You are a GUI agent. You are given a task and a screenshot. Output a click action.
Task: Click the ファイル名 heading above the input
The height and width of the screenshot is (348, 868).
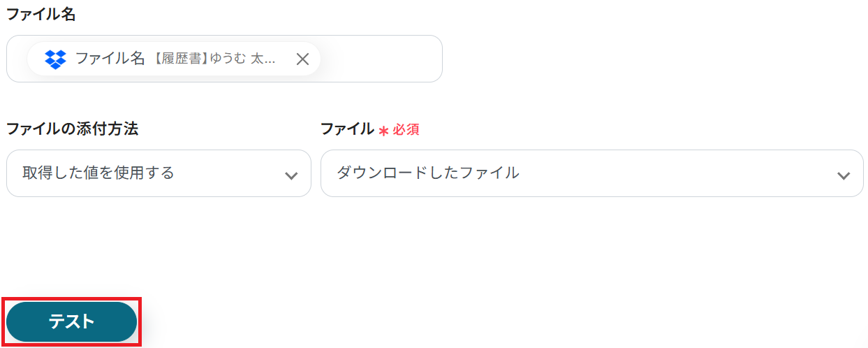click(x=41, y=15)
